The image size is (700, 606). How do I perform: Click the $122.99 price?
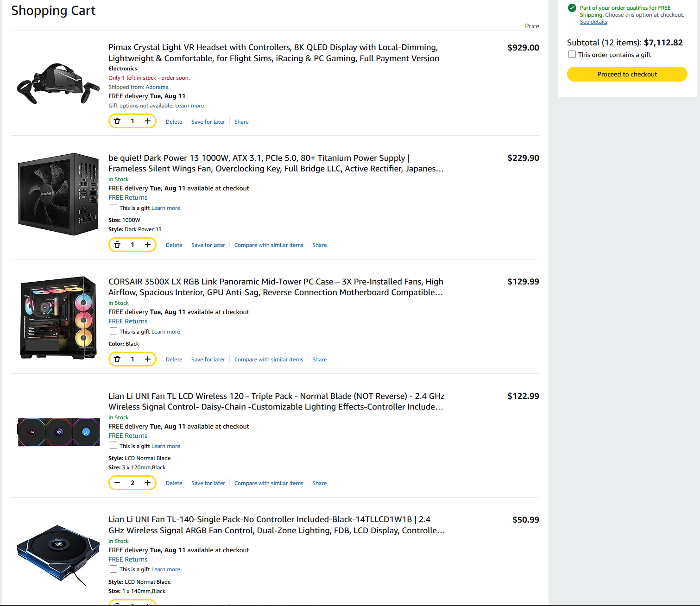pos(523,396)
